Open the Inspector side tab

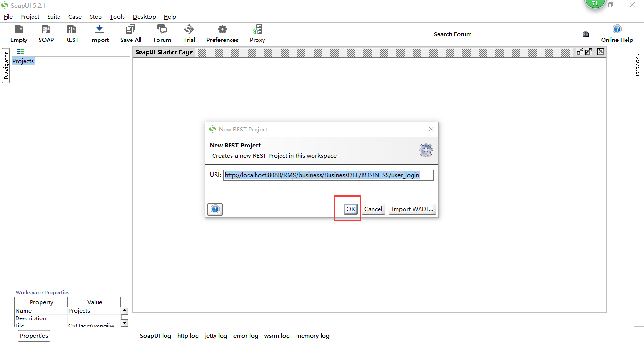point(638,64)
